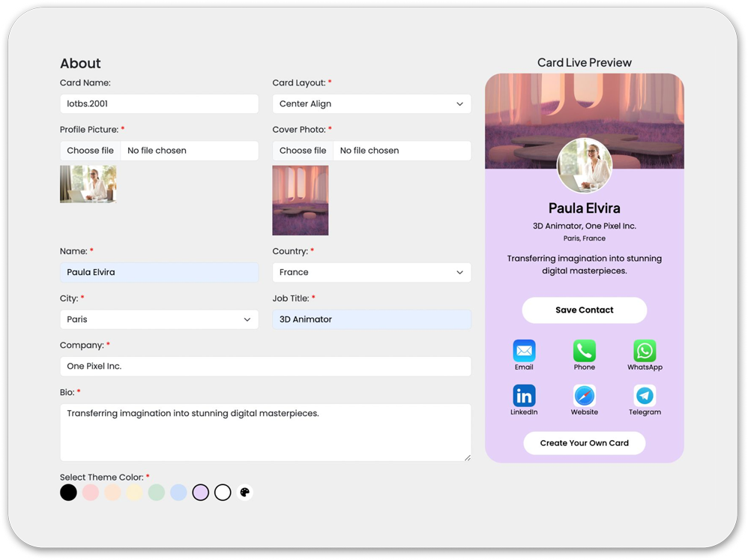The height and width of the screenshot is (560, 748).
Task: Click the Bio textarea resize handle
Action: 468,457
